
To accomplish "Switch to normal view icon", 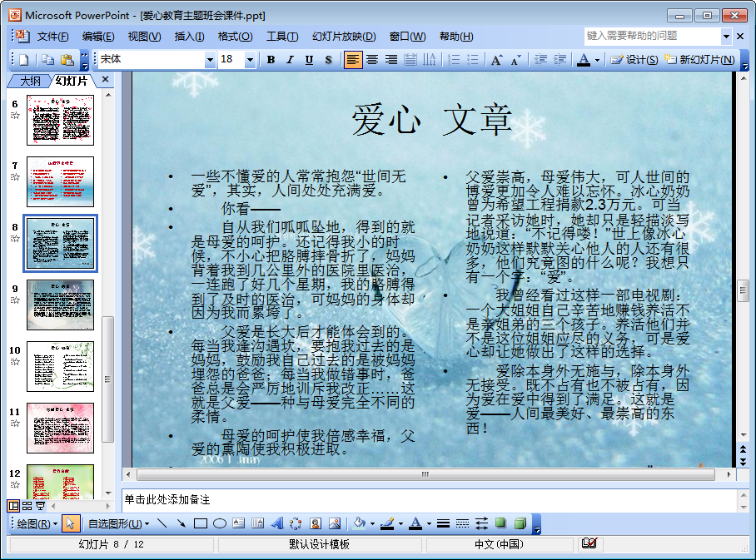I will [x=13, y=506].
